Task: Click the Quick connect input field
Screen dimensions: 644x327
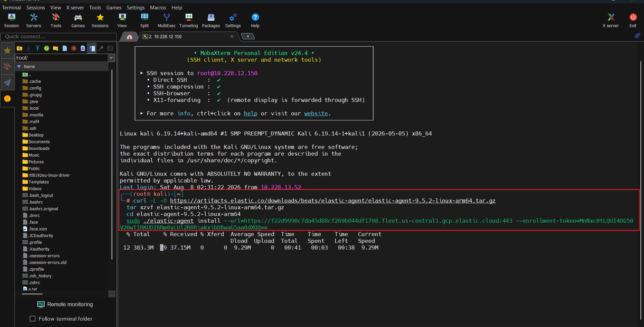Action: coord(58,37)
